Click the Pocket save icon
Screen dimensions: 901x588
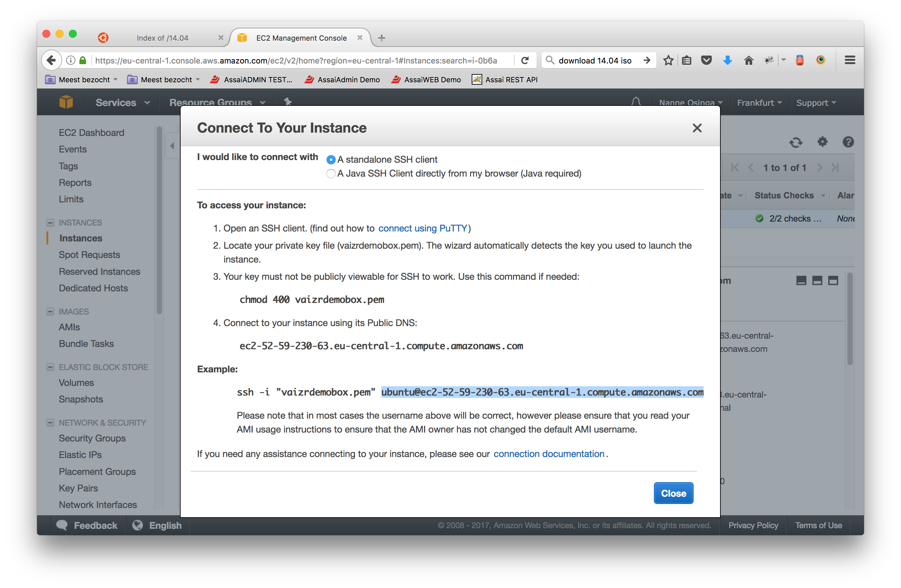(707, 61)
